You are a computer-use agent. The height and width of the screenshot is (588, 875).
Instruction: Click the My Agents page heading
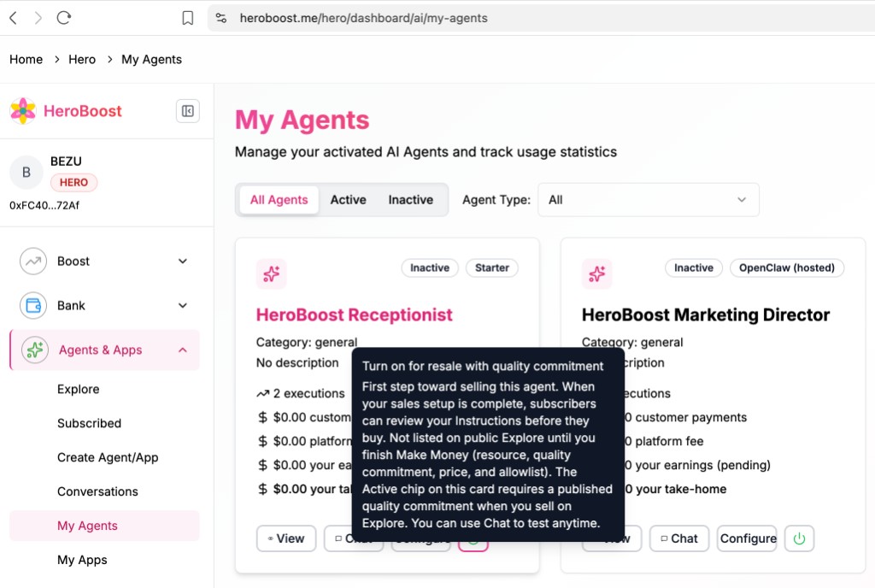click(302, 120)
